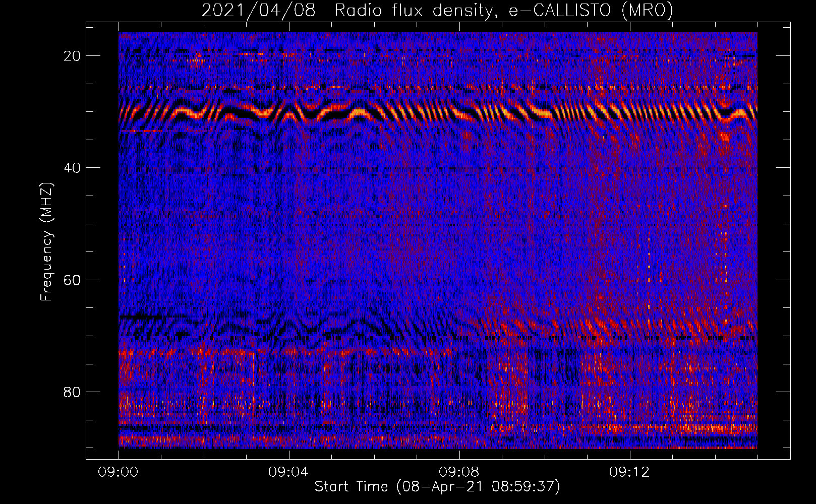
Task: Click the 20 MHz frequency tick label
Action: tap(72, 56)
